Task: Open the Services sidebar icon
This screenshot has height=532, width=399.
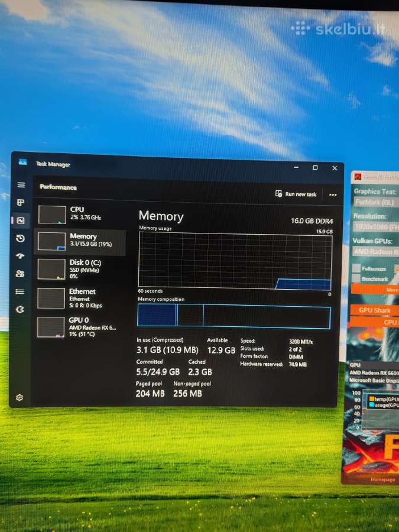Action: [20, 309]
